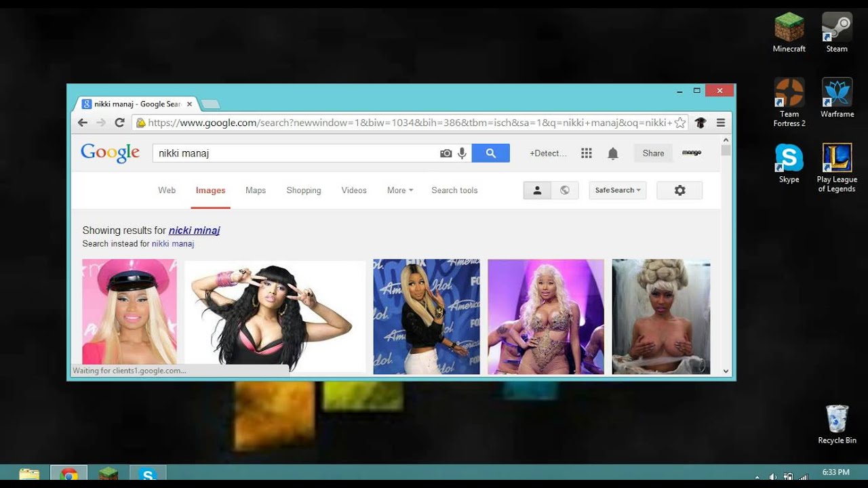Launch Warframe from the desktop

[837, 98]
